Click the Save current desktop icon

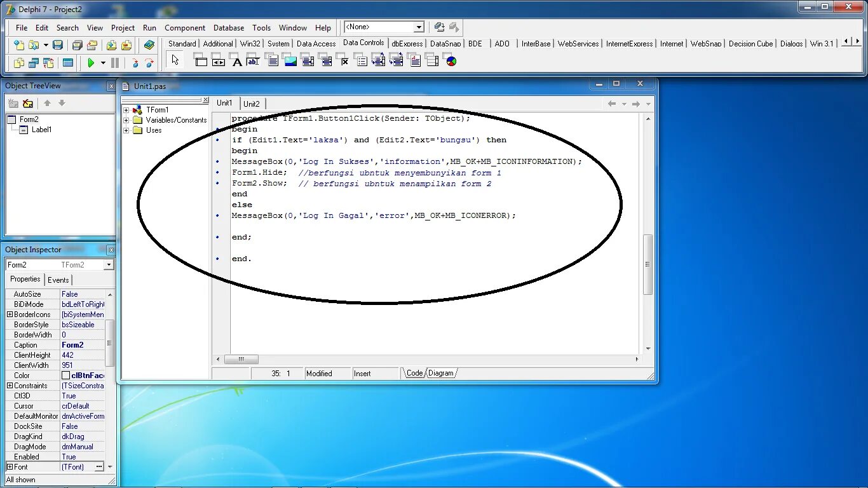coord(440,27)
